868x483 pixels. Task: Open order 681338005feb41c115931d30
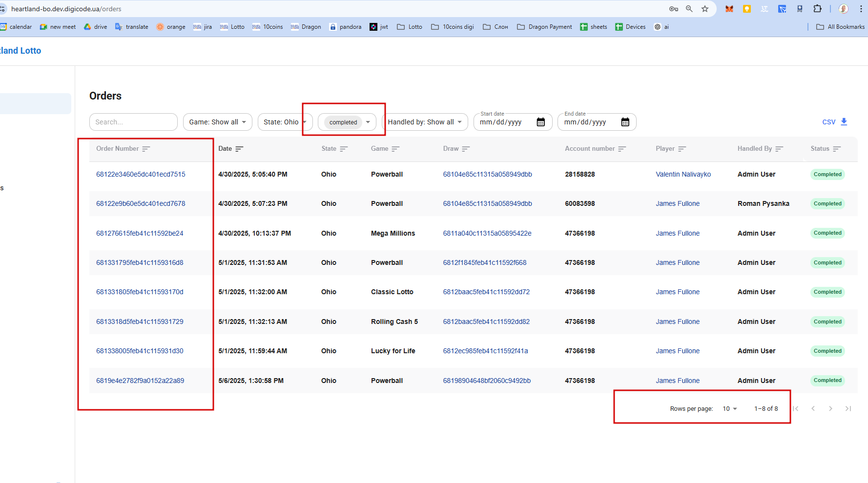[140, 351]
